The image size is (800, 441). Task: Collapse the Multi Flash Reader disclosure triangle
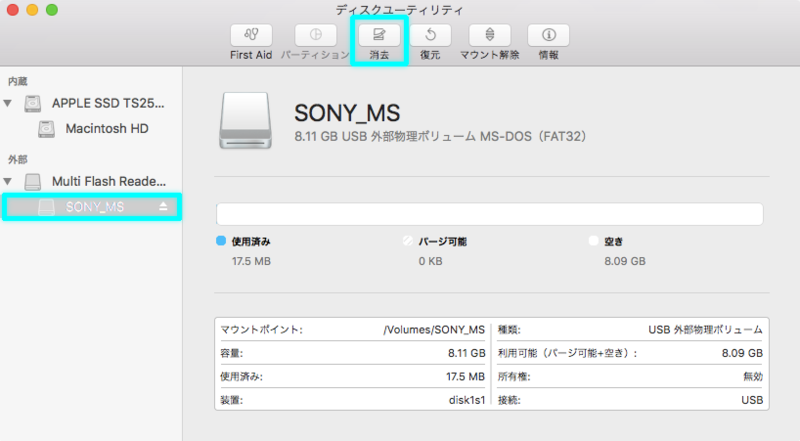[8, 181]
